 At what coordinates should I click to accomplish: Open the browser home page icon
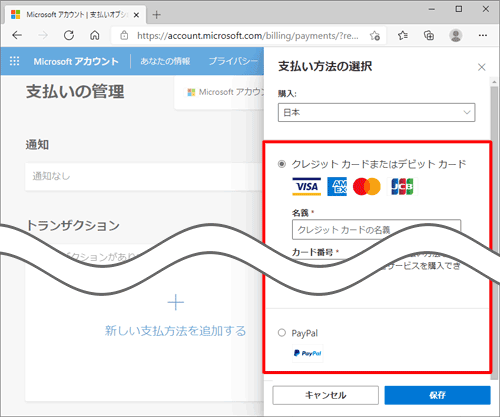click(95, 35)
